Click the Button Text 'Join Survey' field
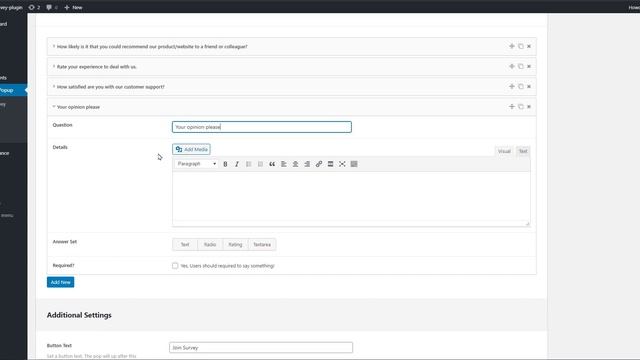The width and height of the screenshot is (640, 360). 261,347
